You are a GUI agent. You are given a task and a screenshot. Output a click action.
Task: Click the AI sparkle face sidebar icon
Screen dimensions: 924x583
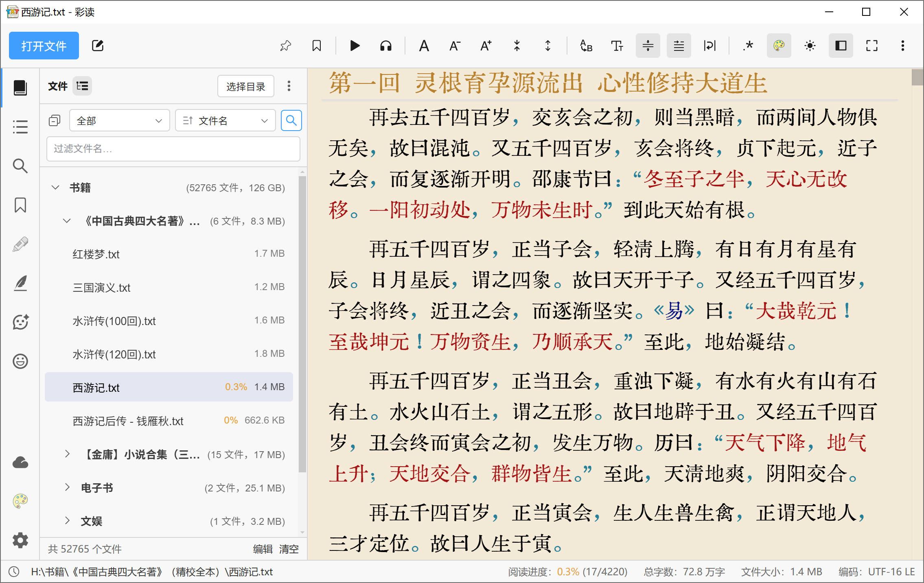click(20, 322)
